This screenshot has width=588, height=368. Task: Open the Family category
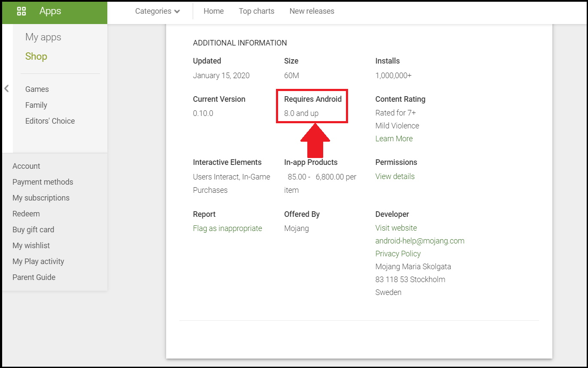coord(36,105)
